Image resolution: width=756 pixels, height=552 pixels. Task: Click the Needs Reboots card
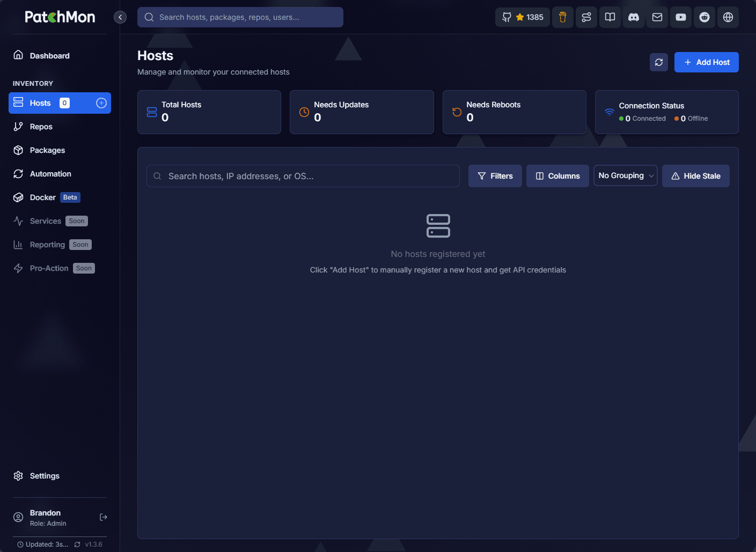(514, 112)
